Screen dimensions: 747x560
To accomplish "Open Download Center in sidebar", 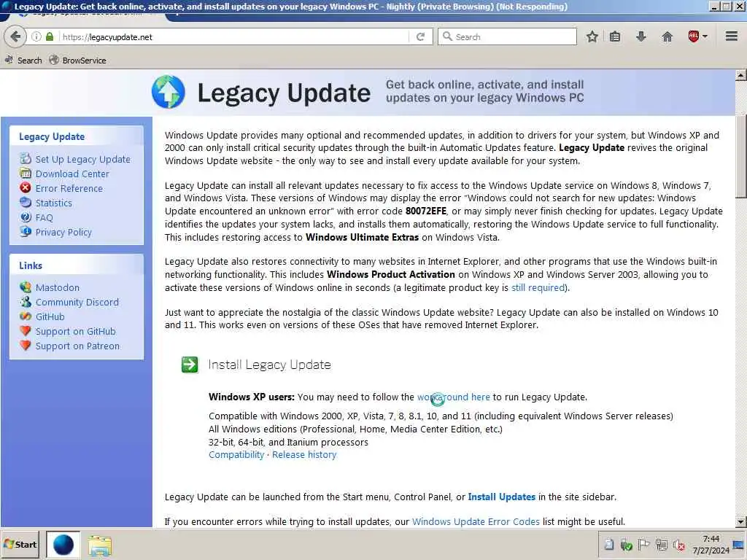I will [72, 174].
